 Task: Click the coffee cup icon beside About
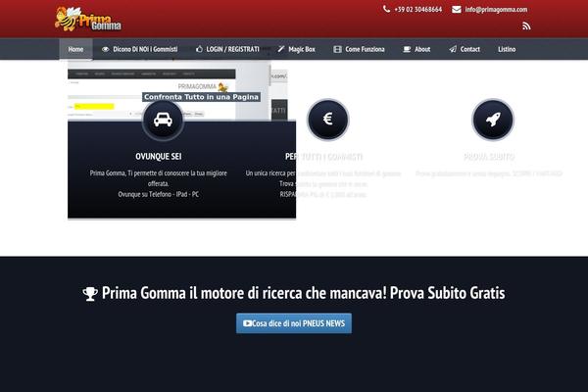[x=407, y=49]
